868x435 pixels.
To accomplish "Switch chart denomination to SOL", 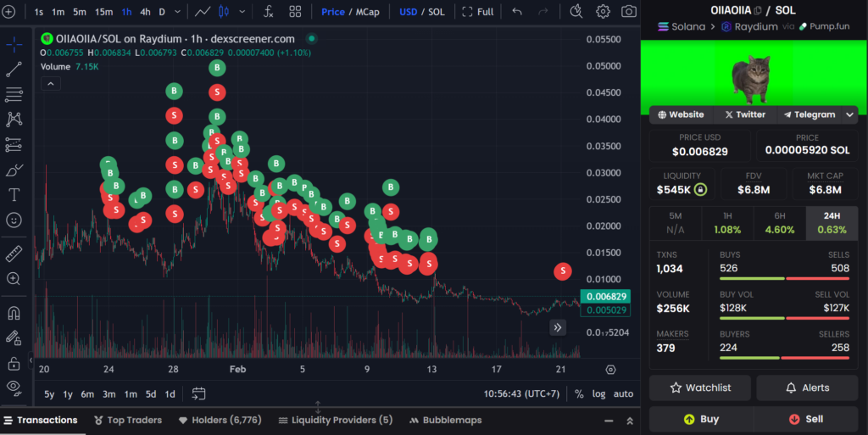I will coord(437,12).
